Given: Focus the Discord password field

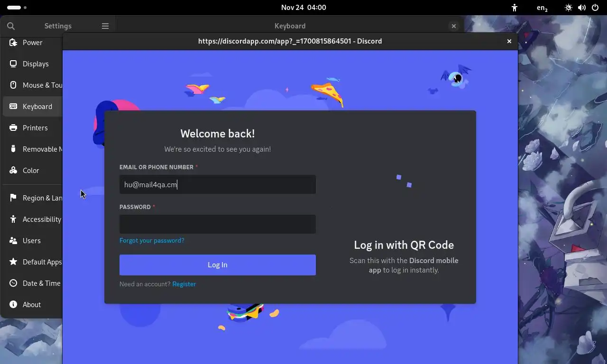Looking at the screenshot, I should coord(218,224).
